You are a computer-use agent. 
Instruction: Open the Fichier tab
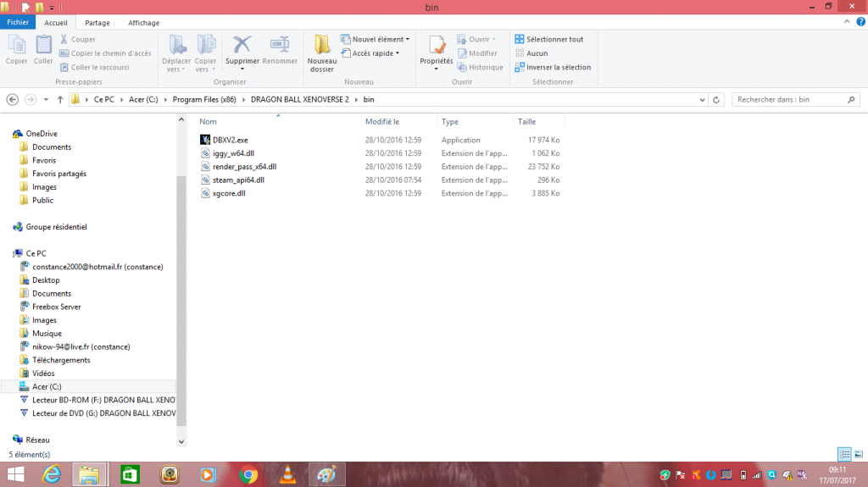click(18, 22)
